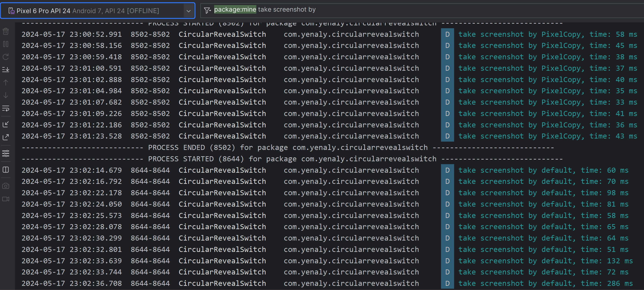Start screen record via video camera icon
The image size is (644, 290).
coord(6,199)
